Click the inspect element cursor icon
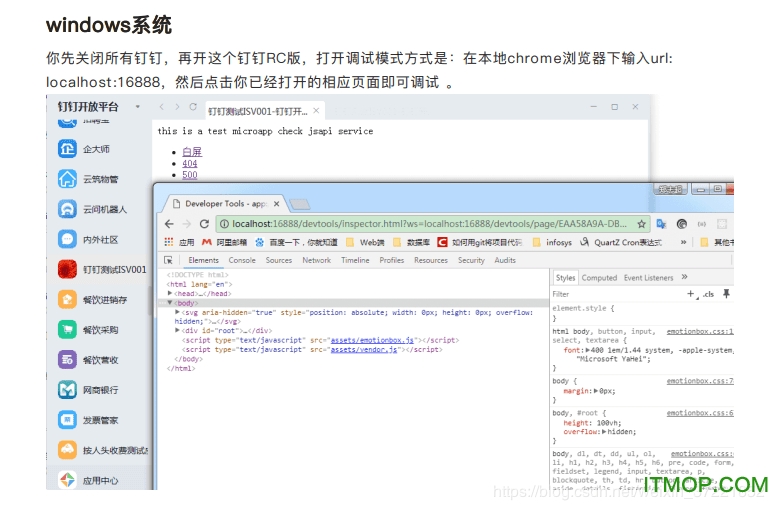 166,260
